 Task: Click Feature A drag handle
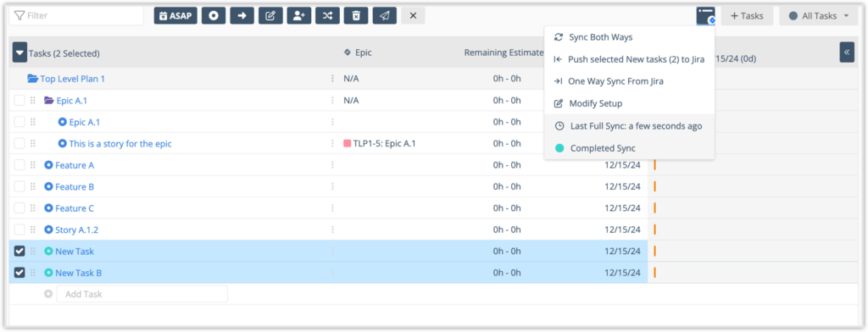33,165
